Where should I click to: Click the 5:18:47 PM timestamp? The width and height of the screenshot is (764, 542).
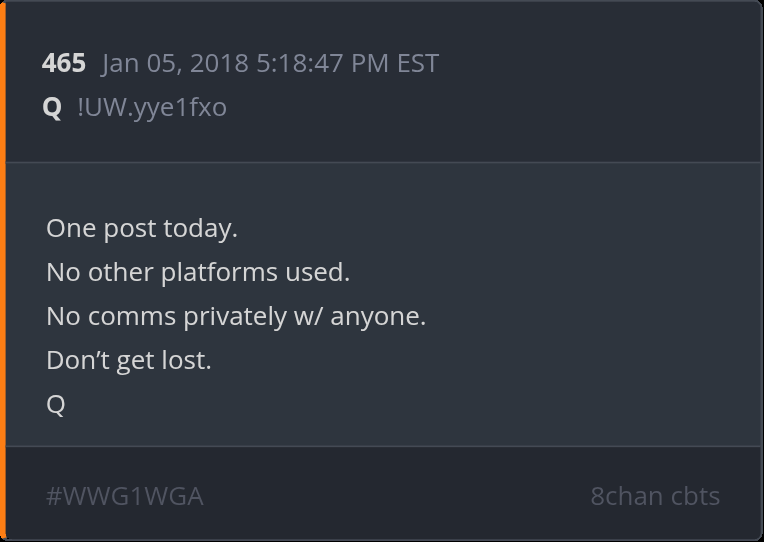click(308, 64)
